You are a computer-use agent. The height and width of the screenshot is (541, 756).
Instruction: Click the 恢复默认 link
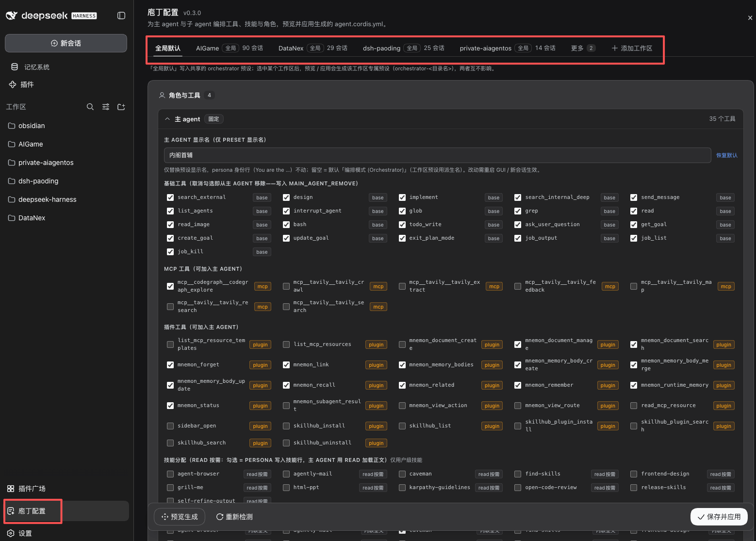click(x=727, y=155)
